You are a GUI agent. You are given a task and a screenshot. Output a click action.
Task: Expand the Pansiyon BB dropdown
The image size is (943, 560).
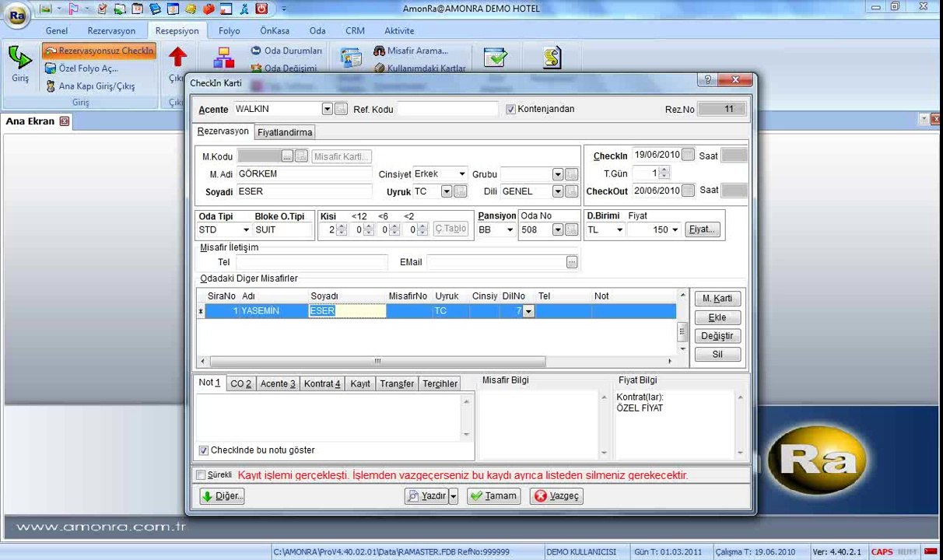coord(510,230)
